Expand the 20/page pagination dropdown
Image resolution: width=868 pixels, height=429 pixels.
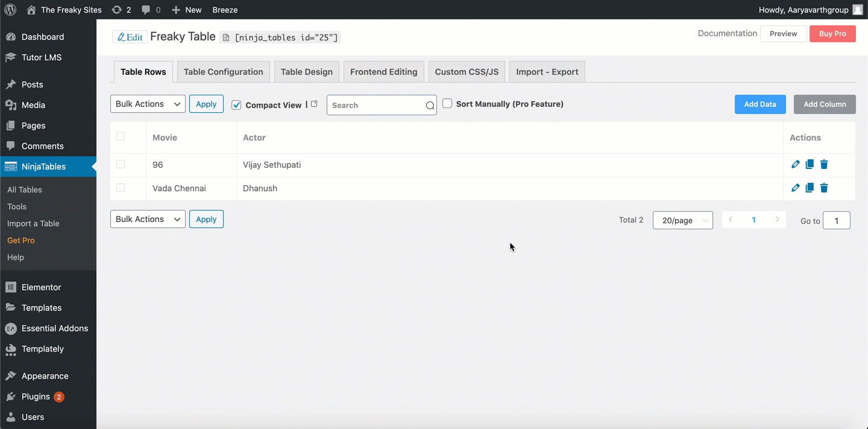683,220
